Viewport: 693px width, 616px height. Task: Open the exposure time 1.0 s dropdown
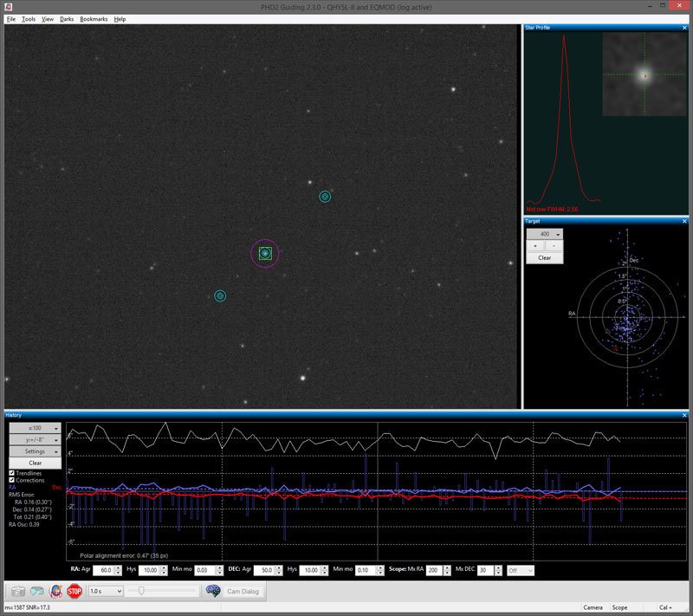(105, 591)
